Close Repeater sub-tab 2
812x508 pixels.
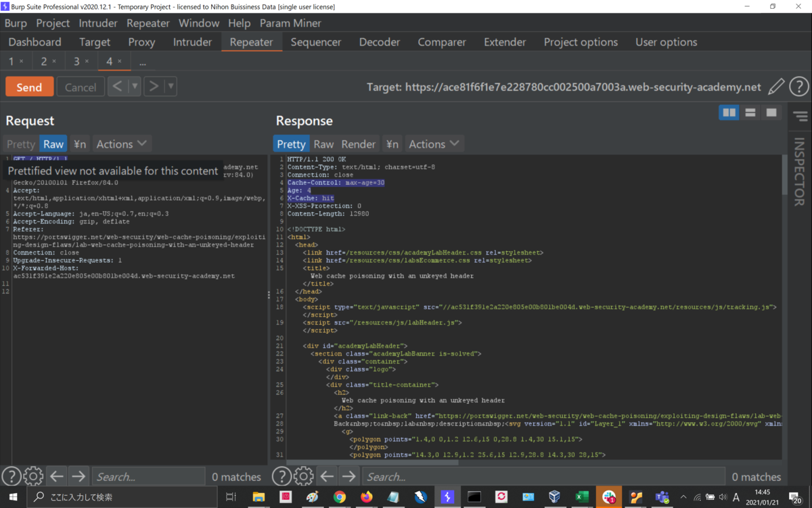(x=55, y=62)
